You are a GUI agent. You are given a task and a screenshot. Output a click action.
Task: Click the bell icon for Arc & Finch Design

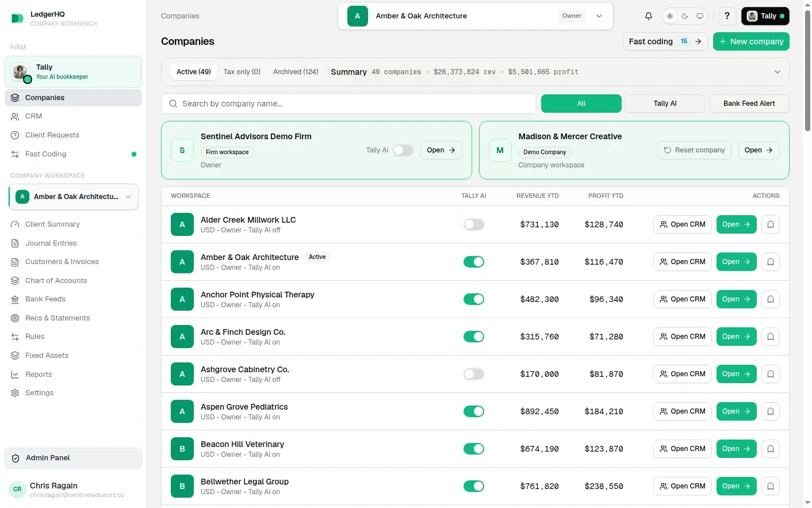coord(771,337)
